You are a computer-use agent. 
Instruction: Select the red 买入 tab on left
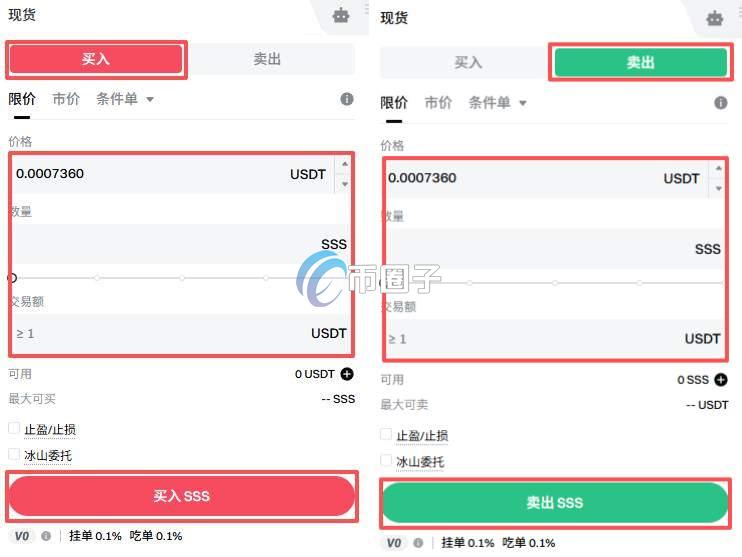(96, 59)
